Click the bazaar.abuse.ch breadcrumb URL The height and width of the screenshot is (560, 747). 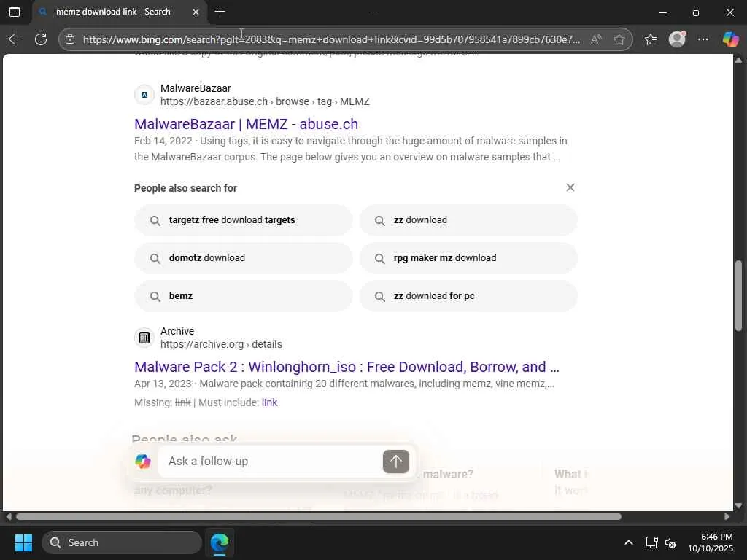(x=265, y=101)
